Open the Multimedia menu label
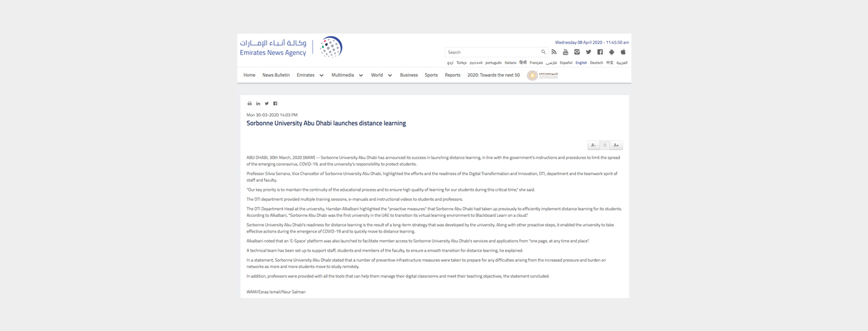Image resolution: width=868 pixels, height=331 pixels. (342, 75)
